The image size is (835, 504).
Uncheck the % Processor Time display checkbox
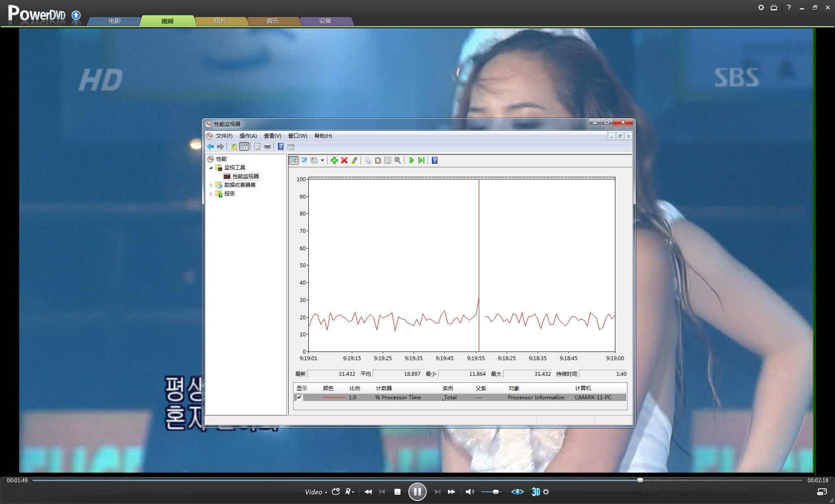pos(299,397)
